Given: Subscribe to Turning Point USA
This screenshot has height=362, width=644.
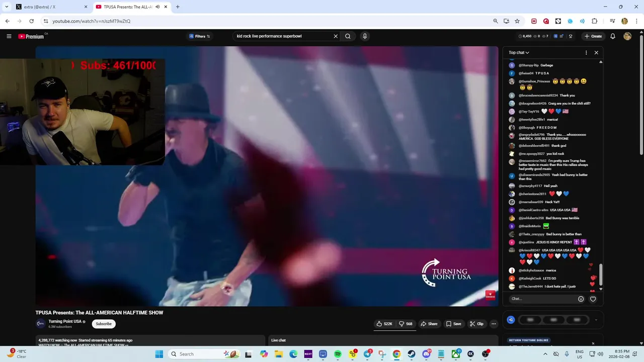Looking at the screenshot, I should click(x=104, y=324).
